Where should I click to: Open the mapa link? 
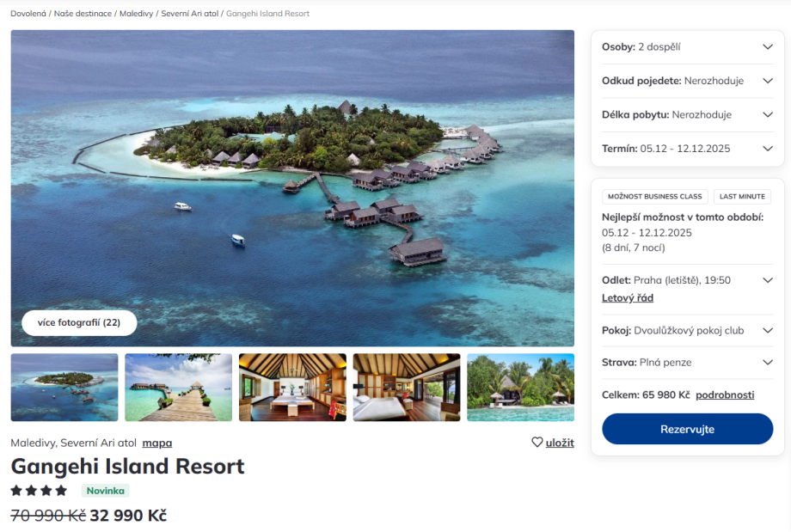(157, 443)
